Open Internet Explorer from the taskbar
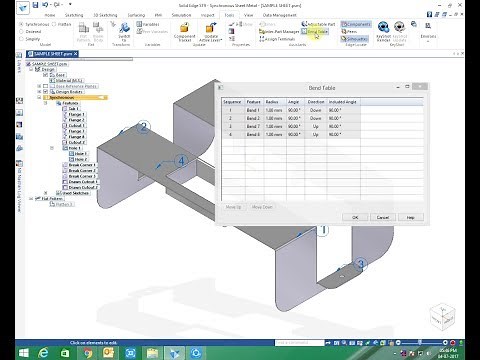Viewport: 480px width, 360px height. click(43, 353)
